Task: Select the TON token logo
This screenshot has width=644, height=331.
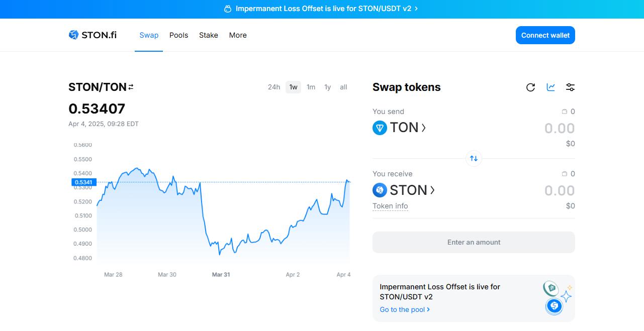Action: pos(380,128)
